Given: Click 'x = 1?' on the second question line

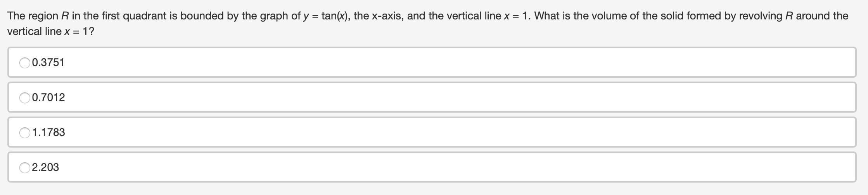Looking at the screenshot, I should (79, 31).
